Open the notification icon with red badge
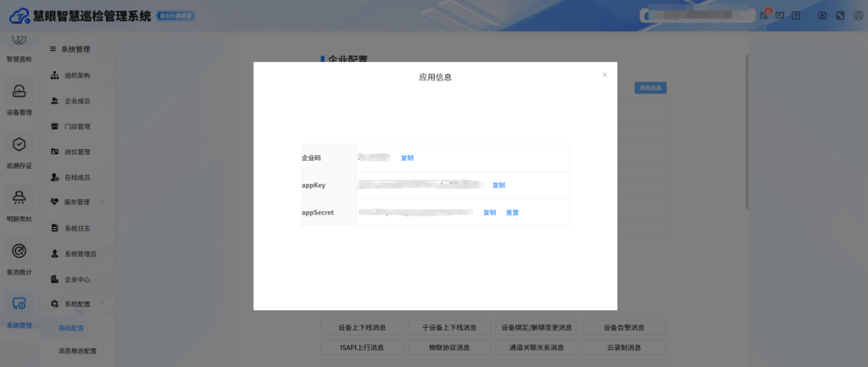This screenshot has height=367, width=868. pos(765,15)
